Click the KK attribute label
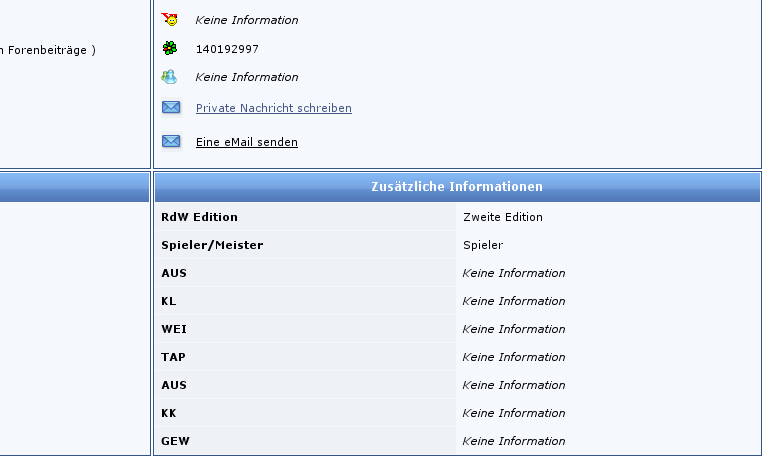Viewport: 765px width, 460px height. pos(168,413)
